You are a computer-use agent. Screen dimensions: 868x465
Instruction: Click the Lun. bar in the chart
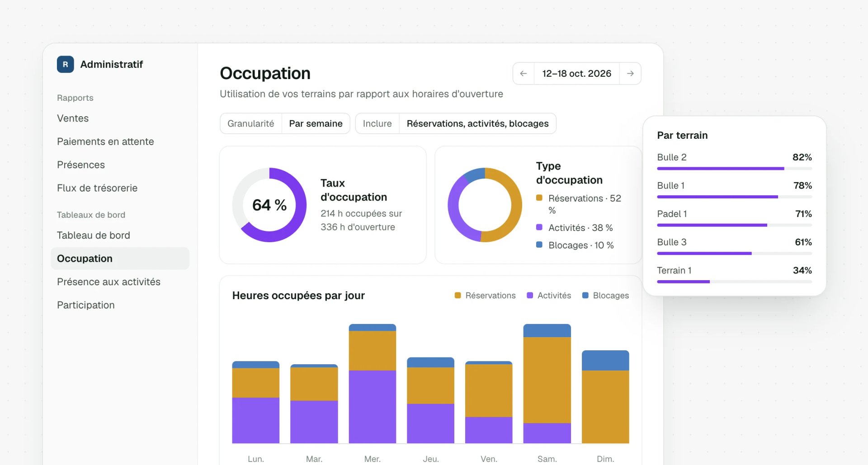256,402
